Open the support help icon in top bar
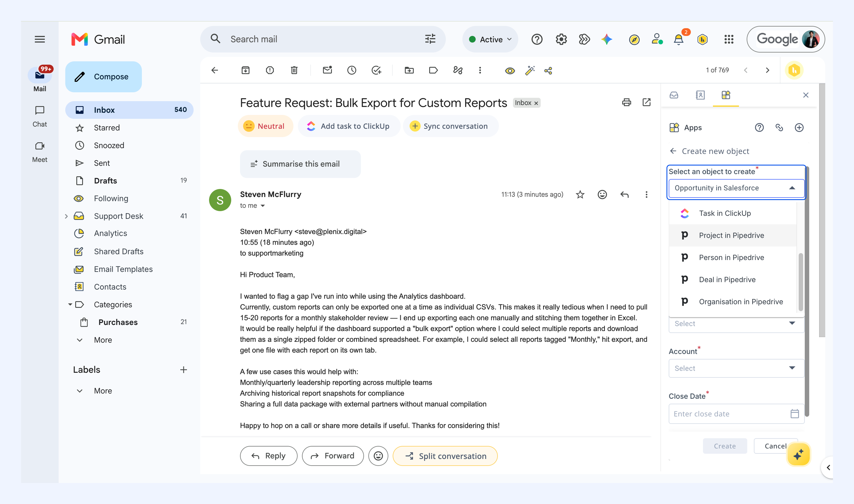Image resolution: width=854 pixels, height=504 pixels. coord(537,40)
